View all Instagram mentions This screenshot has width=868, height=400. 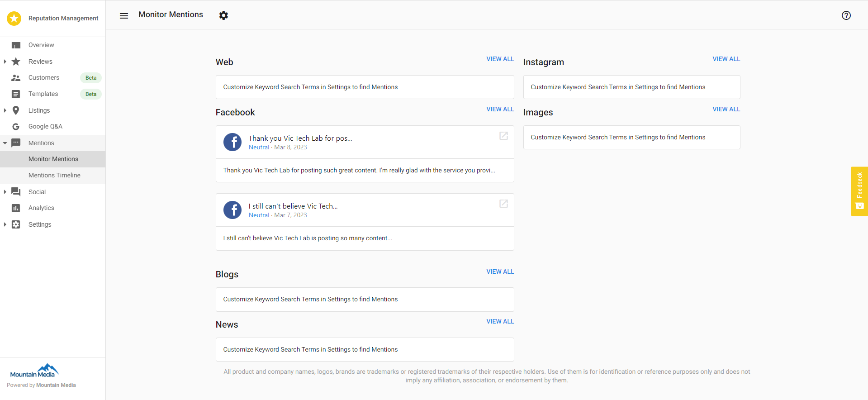tap(726, 59)
